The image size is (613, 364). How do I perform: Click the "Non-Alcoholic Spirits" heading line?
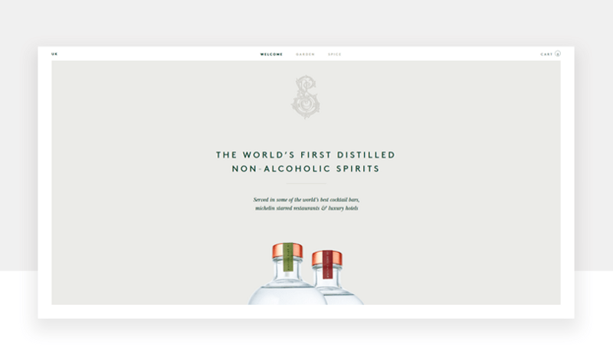[306, 169]
